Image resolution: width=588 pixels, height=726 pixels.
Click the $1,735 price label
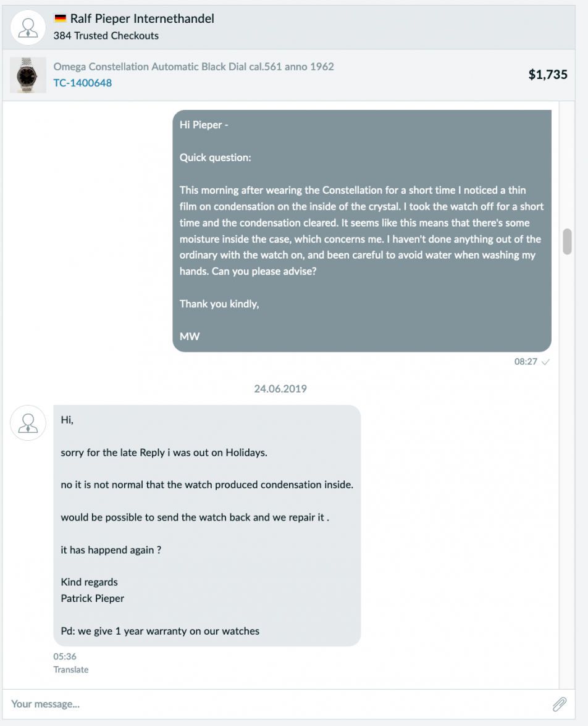(548, 75)
